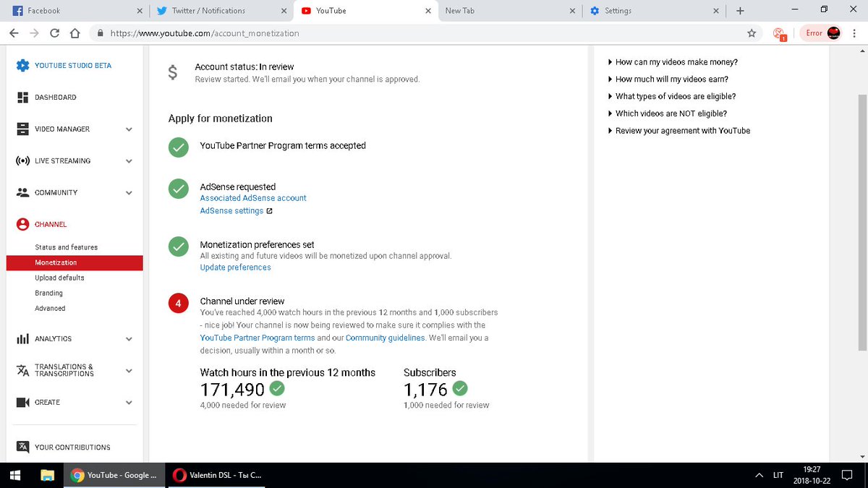Select Monetization in Channel menu
The width and height of the screenshot is (868, 488).
click(75, 263)
